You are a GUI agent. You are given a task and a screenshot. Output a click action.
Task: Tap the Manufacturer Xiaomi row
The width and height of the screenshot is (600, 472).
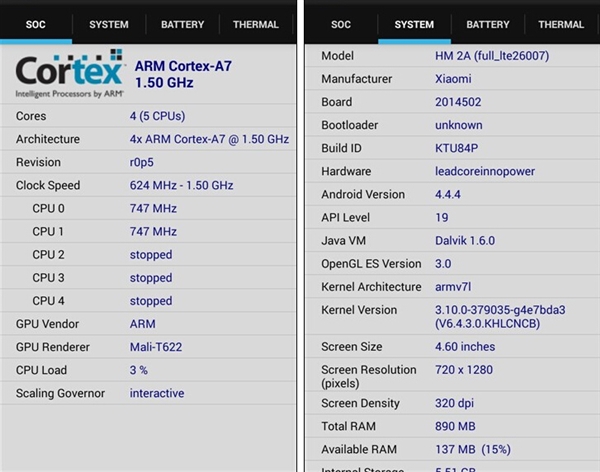(x=452, y=78)
